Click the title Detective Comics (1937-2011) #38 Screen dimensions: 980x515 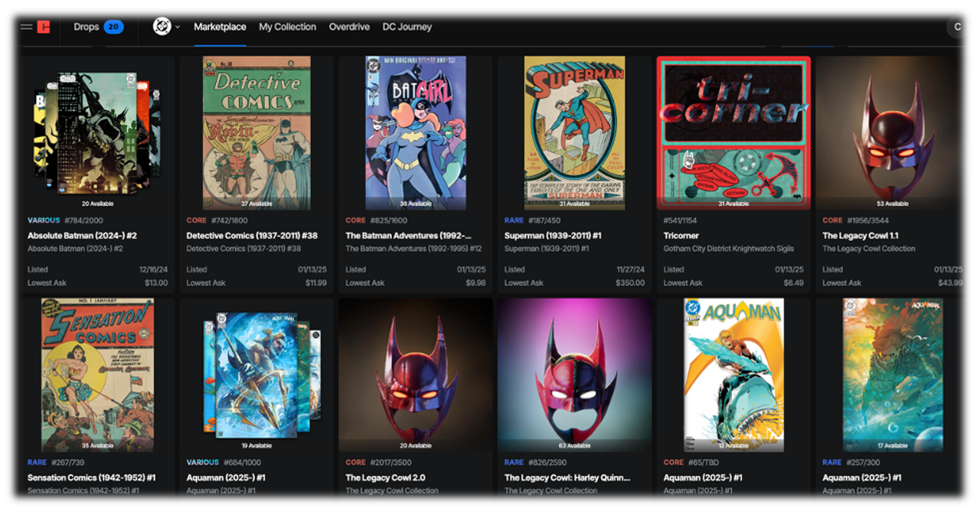point(252,236)
